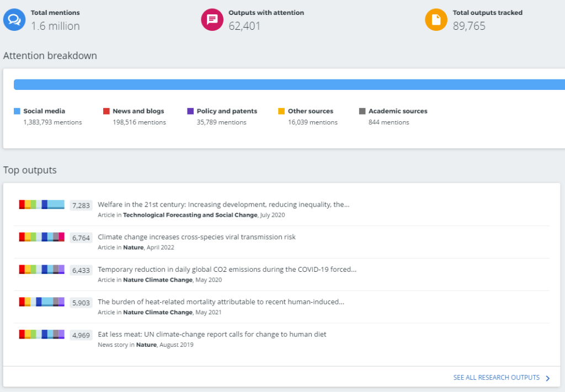
Task: Click the purple Policy and patents swatch
Action: pos(190,111)
